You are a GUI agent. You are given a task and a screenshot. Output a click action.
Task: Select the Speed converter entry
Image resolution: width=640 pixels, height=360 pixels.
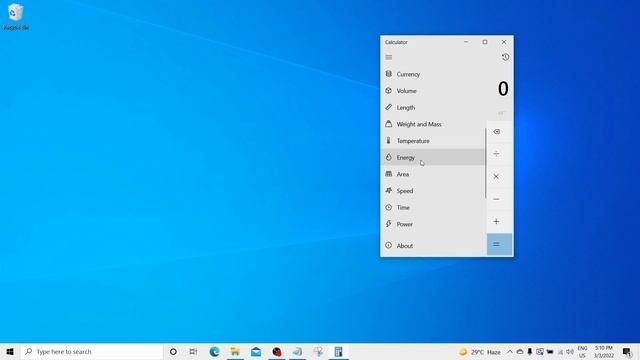433,191
